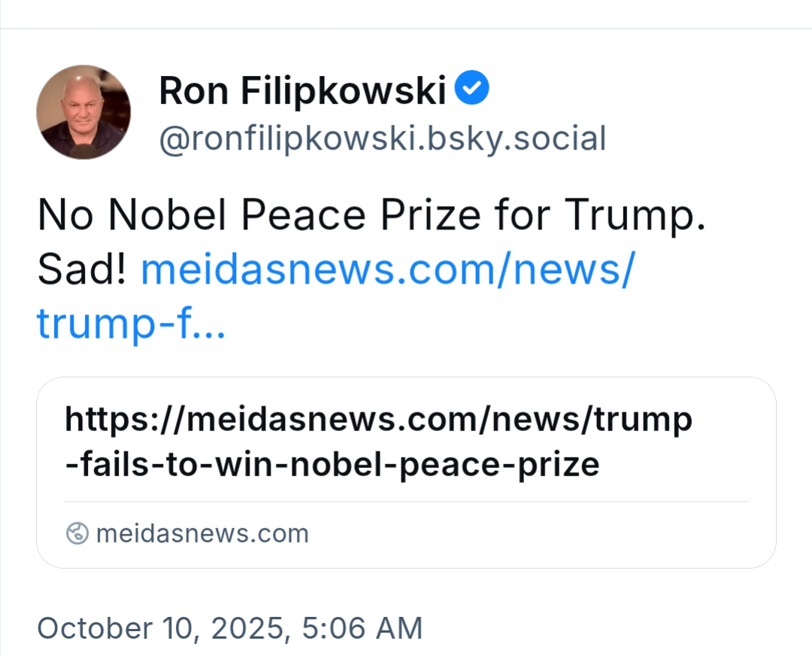Click the meidasnews.com domain label in card
The image size is (812, 656).
coord(202,533)
